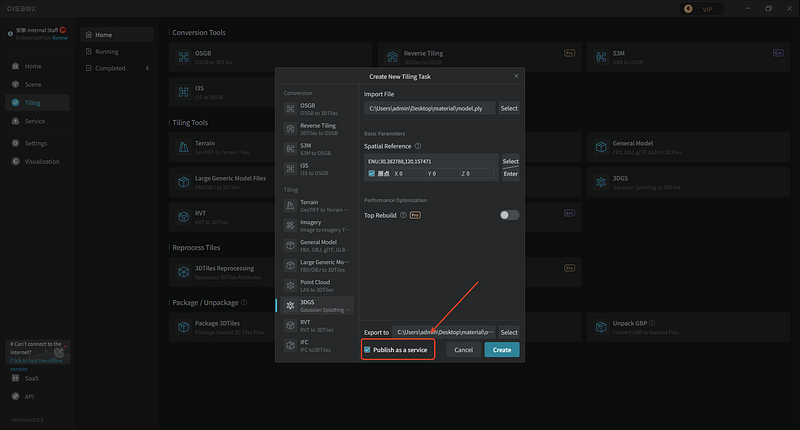Viewport: 800px width, 430px height.
Task: Open Home in the left sidebar
Action: [x=37, y=66]
